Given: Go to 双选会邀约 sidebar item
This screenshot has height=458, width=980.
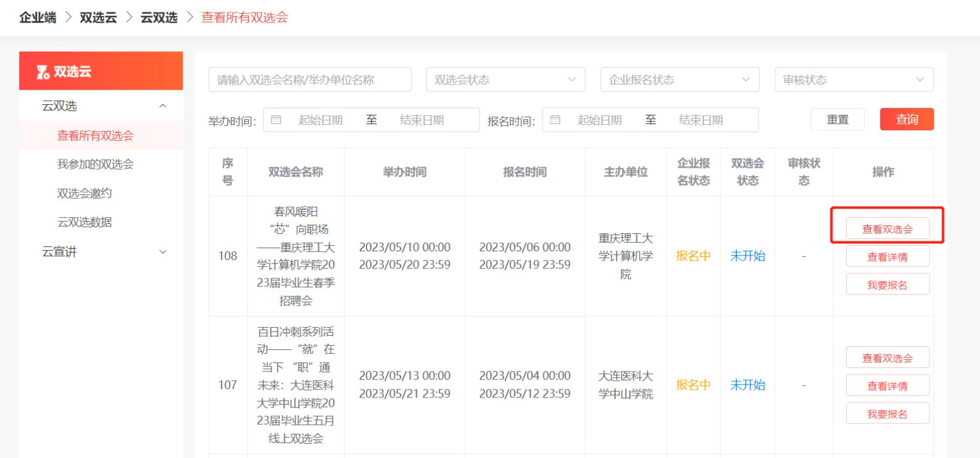Looking at the screenshot, I should coord(85,193).
